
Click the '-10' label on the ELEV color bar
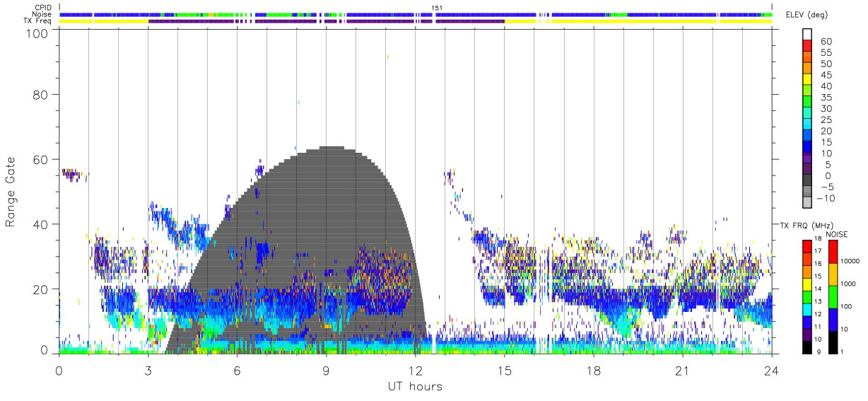(827, 198)
